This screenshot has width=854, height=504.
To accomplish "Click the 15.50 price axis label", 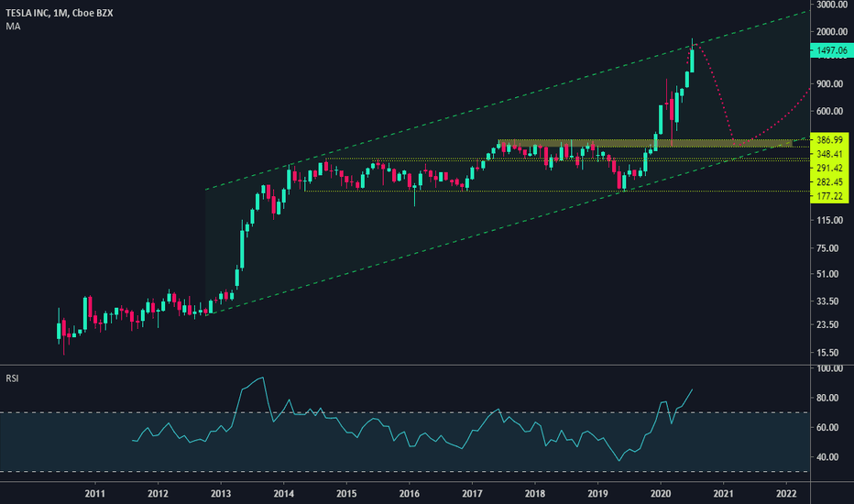I will [x=827, y=353].
